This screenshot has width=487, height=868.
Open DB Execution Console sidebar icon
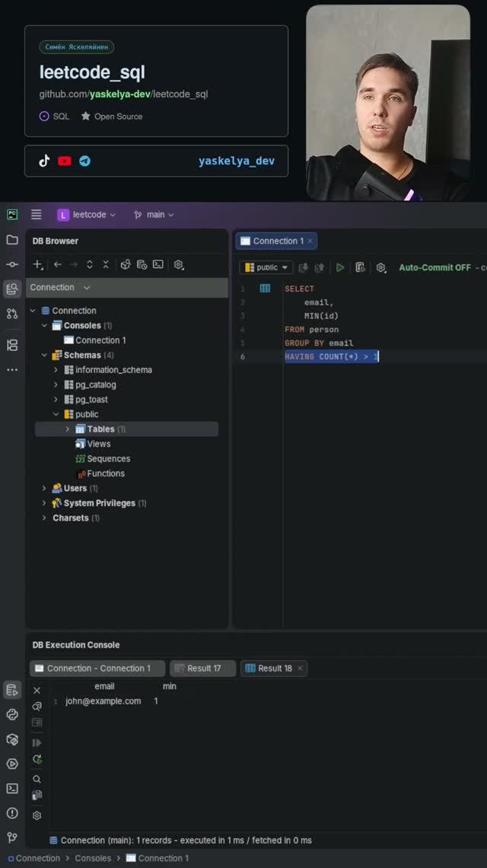[x=12, y=690]
